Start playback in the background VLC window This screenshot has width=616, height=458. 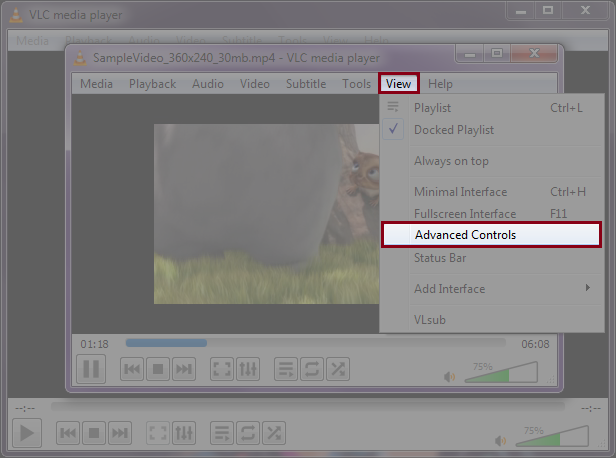[27, 433]
